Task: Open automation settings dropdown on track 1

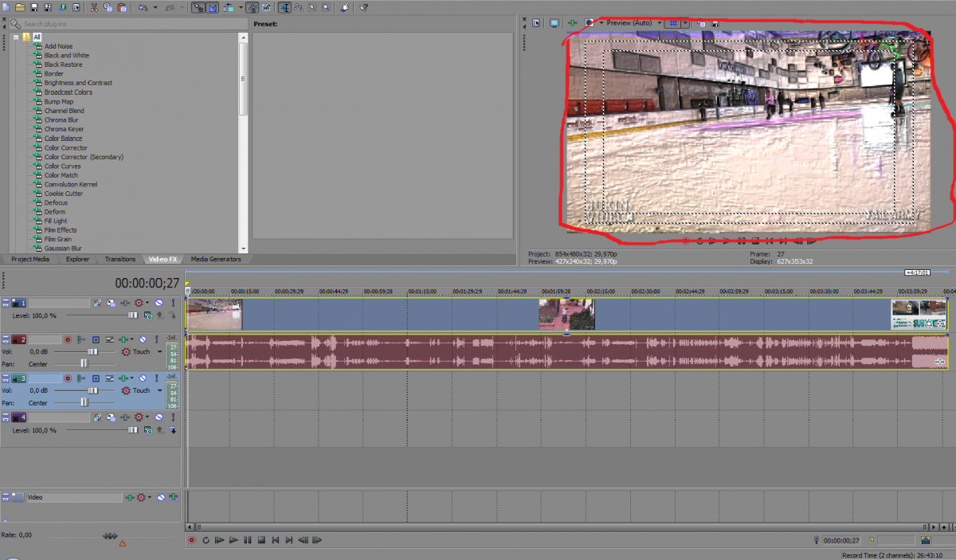Action: pos(147,303)
